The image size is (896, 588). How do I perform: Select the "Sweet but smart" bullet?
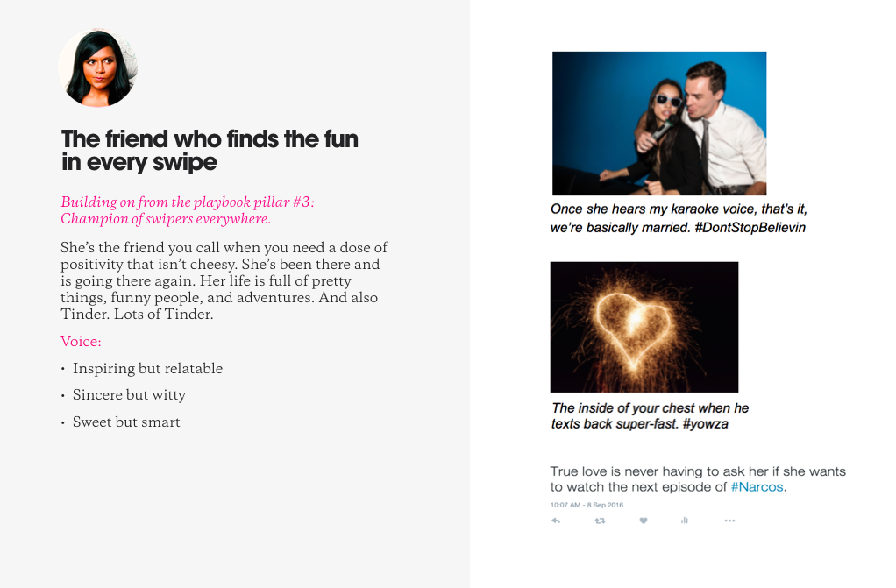point(126,422)
